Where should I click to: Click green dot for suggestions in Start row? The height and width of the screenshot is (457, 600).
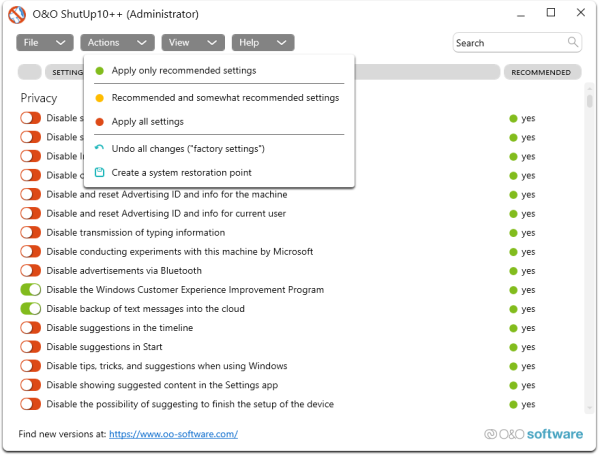[x=513, y=348]
